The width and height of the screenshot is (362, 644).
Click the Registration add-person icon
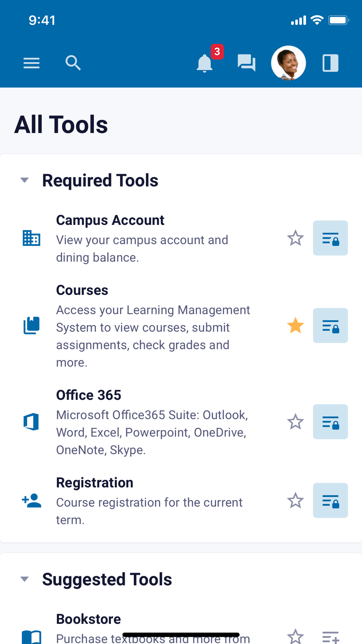tap(31, 501)
